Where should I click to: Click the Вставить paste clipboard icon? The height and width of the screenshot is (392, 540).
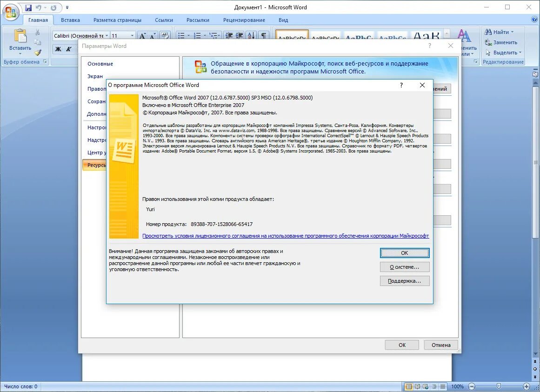[20, 36]
